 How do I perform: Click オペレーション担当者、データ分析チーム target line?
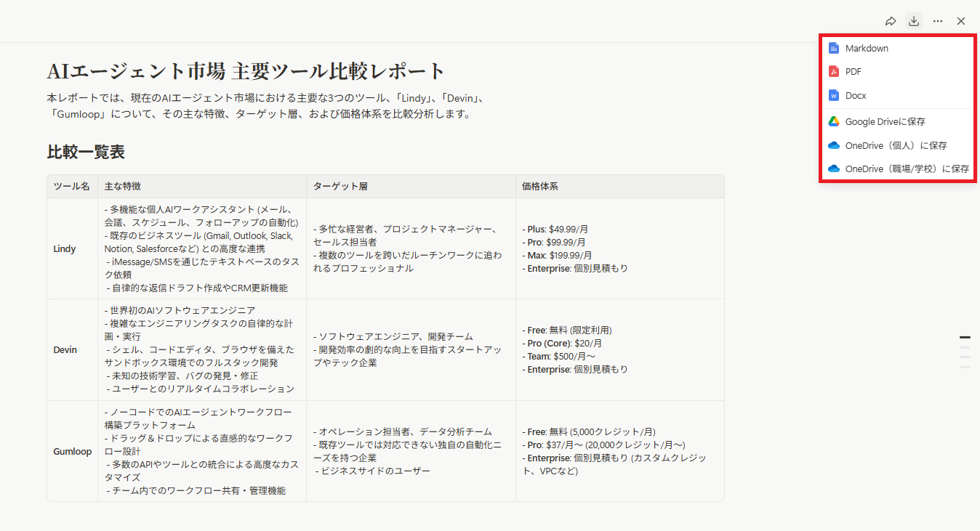point(403,431)
